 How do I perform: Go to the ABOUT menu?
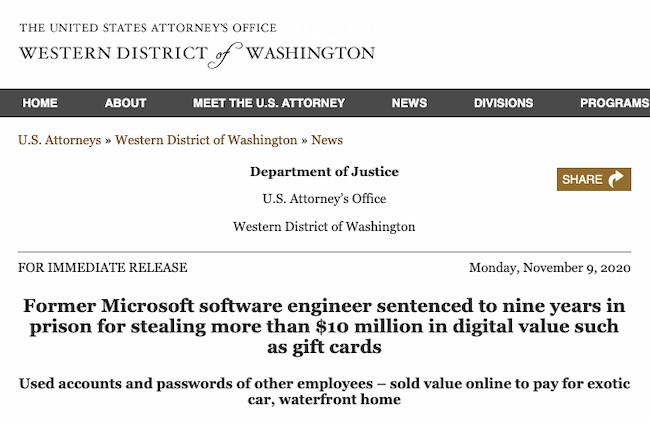coord(125,103)
